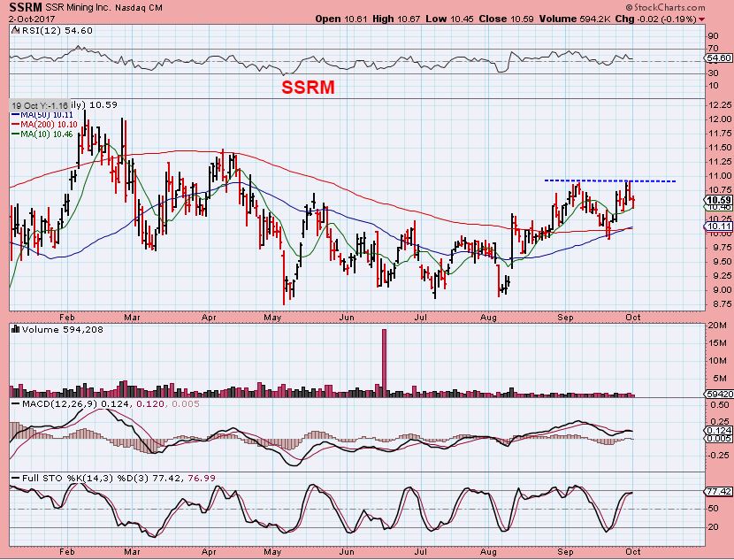Click the Volume 594.2K header value
The height and width of the screenshot is (560, 734).
(x=574, y=19)
